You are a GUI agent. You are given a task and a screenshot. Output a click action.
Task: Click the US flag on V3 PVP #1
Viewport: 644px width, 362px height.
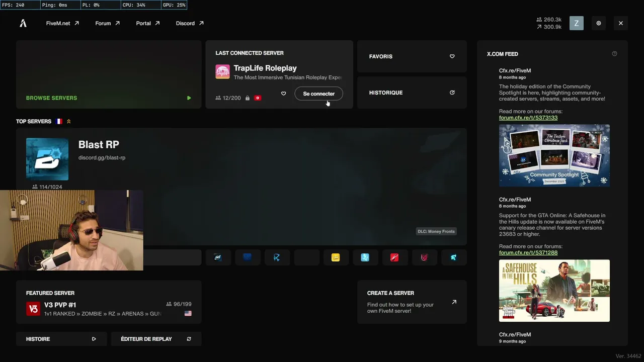[x=188, y=313]
